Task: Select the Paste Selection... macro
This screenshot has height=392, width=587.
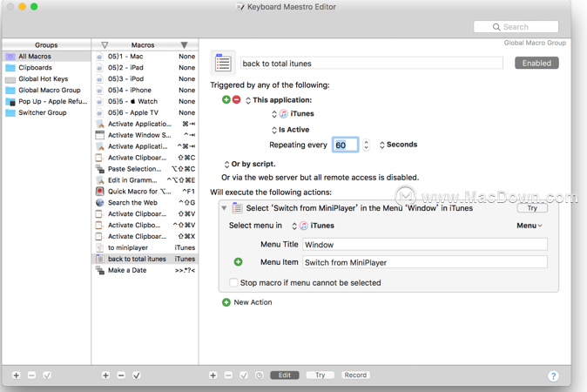Action: [x=145, y=169]
